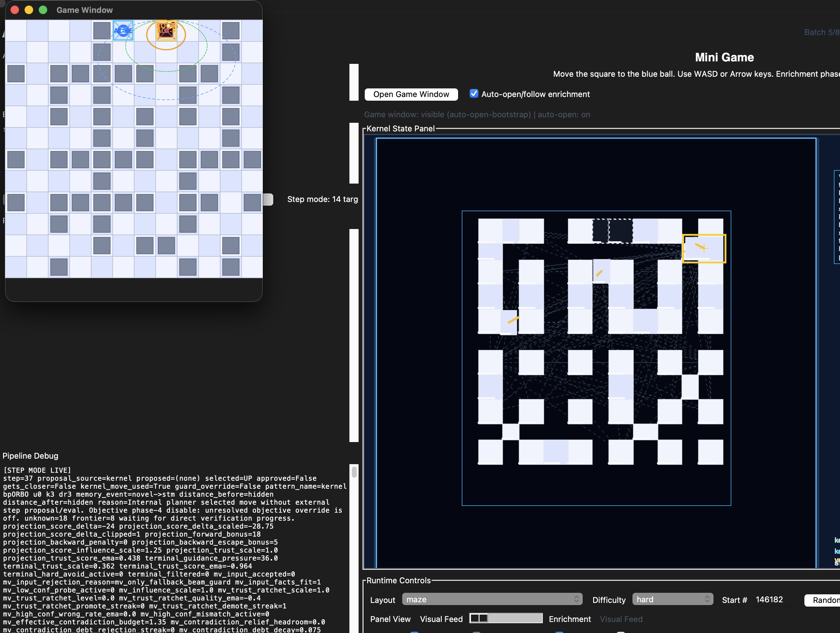The width and height of the screenshot is (840, 633).
Task: Click the 'Mini Game' heading
Action: pyautogui.click(x=724, y=57)
